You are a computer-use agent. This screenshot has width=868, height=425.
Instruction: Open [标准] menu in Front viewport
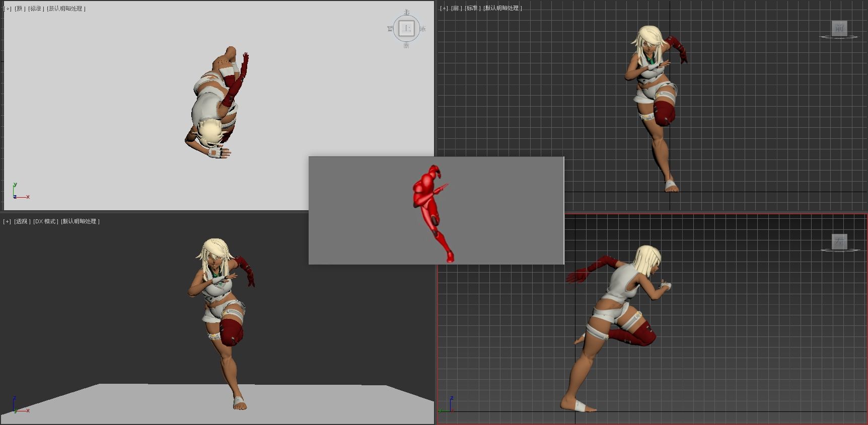(472, 8)
